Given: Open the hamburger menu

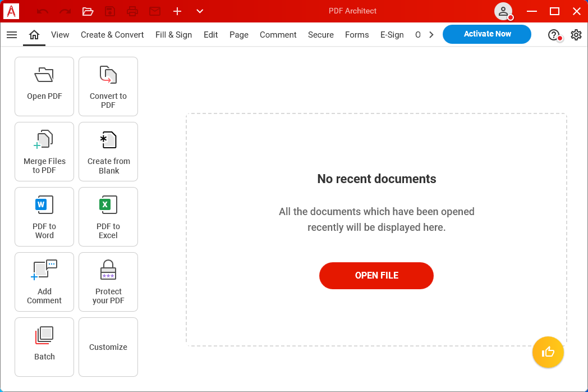Looking at the screenshot, I should pyautogui.click(x=12, y=34).
